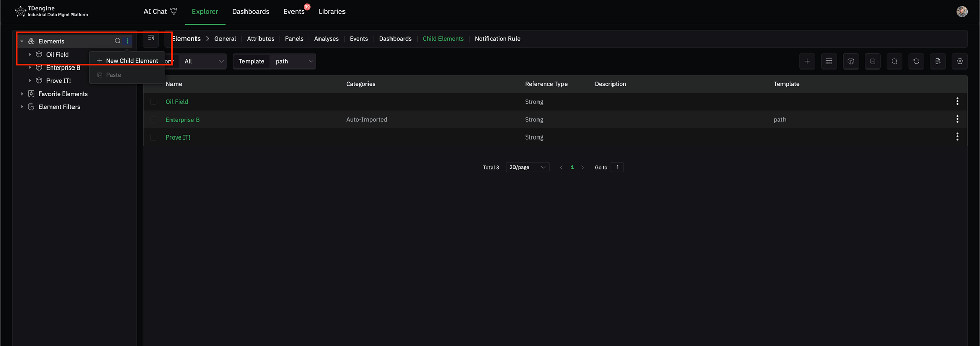Check the Oil Field row checkbox
Image resolution: width=980 pixels, height=346 pixels.
(153, 102)
